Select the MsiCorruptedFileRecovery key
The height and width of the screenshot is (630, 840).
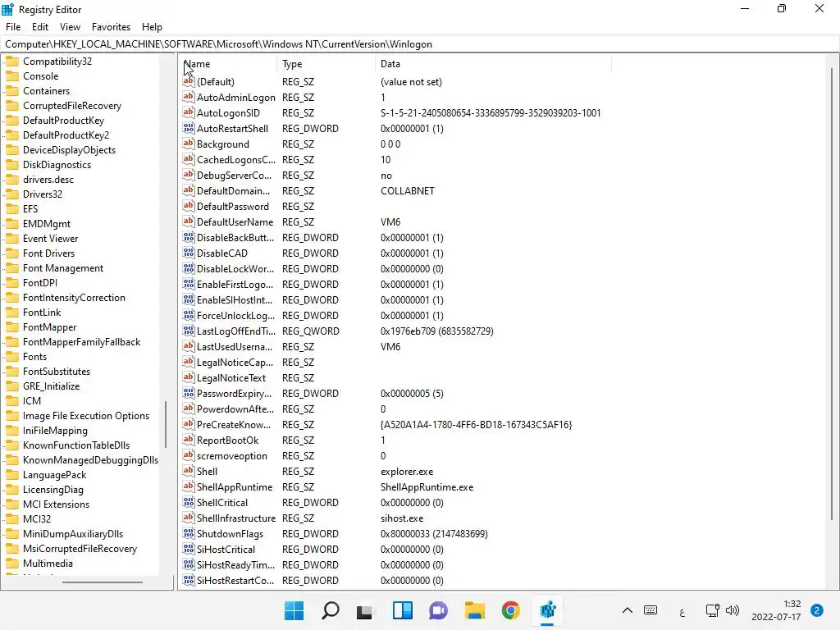tap(80, 549)
